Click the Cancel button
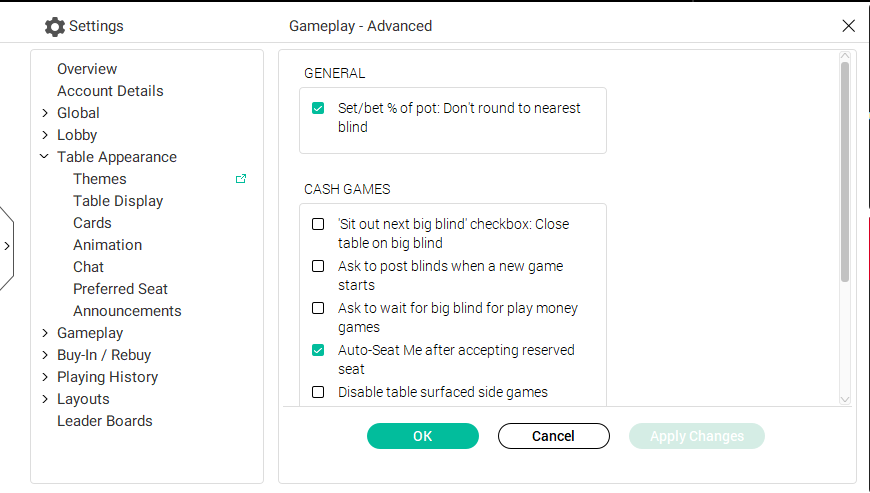Screen dimensions: 870x493 pyautogui.click(x=554, y=436)
